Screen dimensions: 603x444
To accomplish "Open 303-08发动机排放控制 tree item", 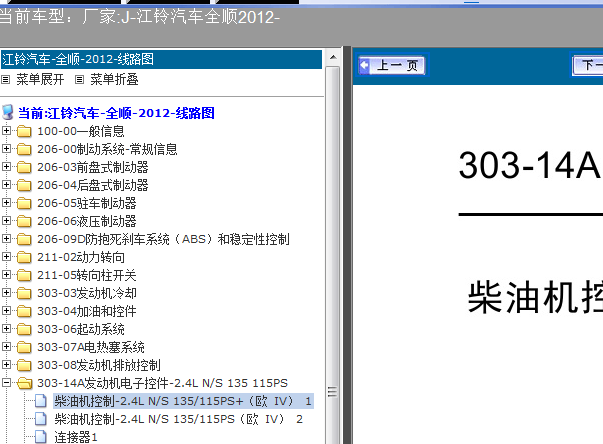I will click(99, 365).
